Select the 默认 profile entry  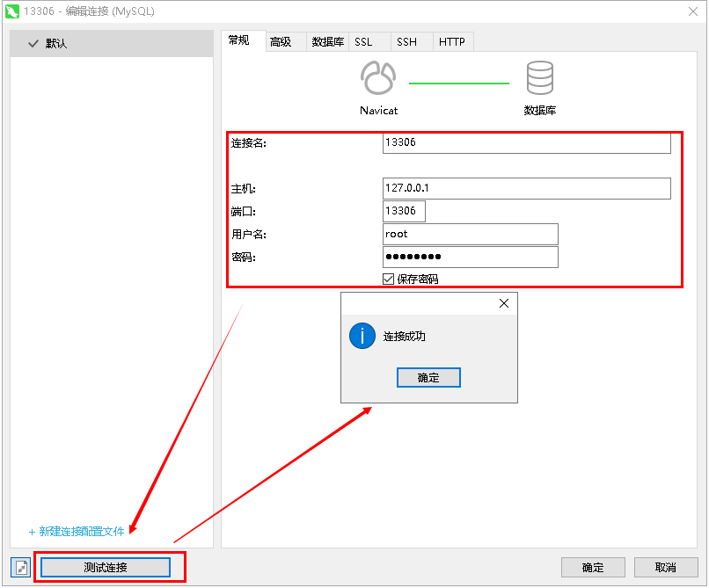pyautogui.click(x=112, y=44)
